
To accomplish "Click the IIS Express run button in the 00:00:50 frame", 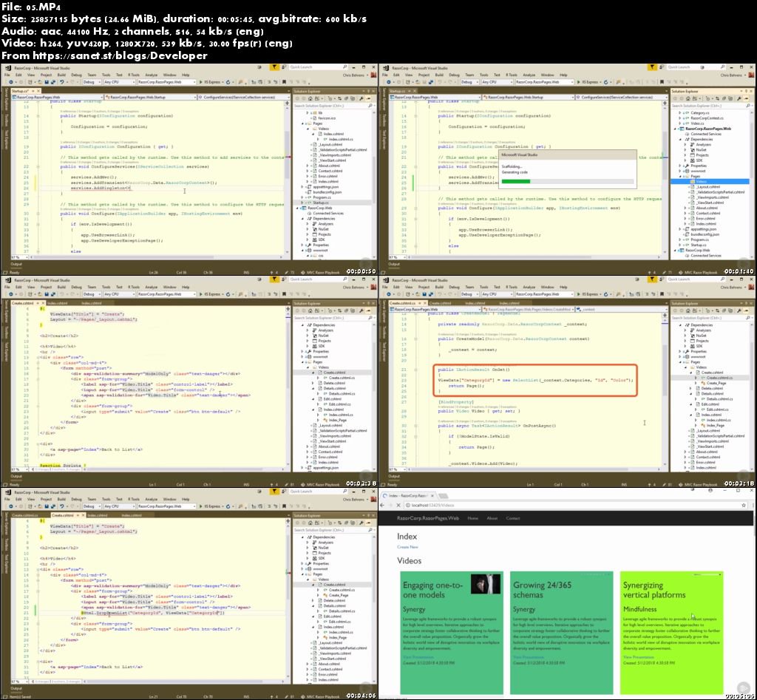I will click(x=212, y=82).
